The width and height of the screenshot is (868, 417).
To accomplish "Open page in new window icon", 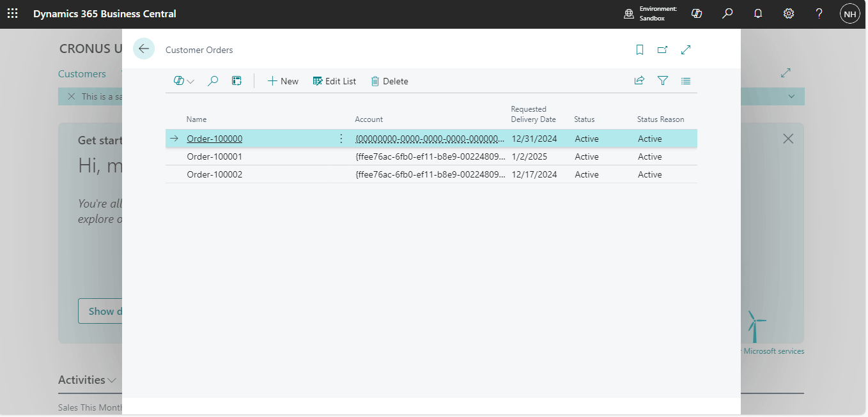I will click(663, 50).
